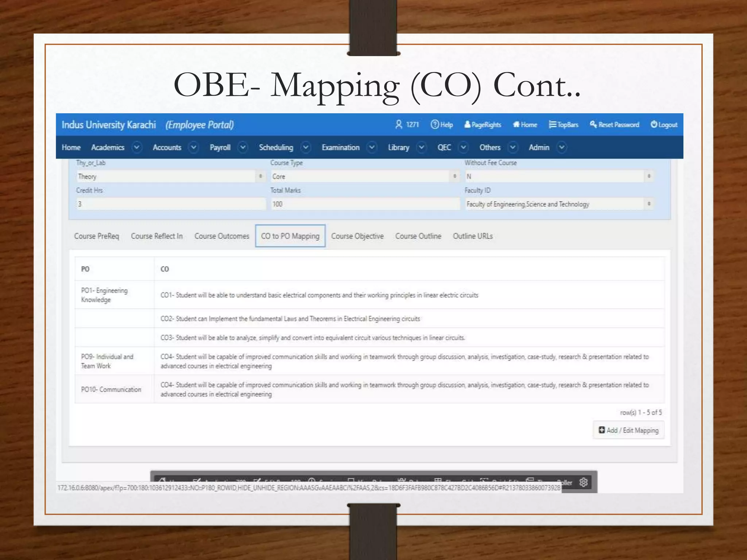Image resolution: width=747 pixels, height=560 pixels.
Task: Switch to the Outline URLs tab
Action: tap(473, 236)
